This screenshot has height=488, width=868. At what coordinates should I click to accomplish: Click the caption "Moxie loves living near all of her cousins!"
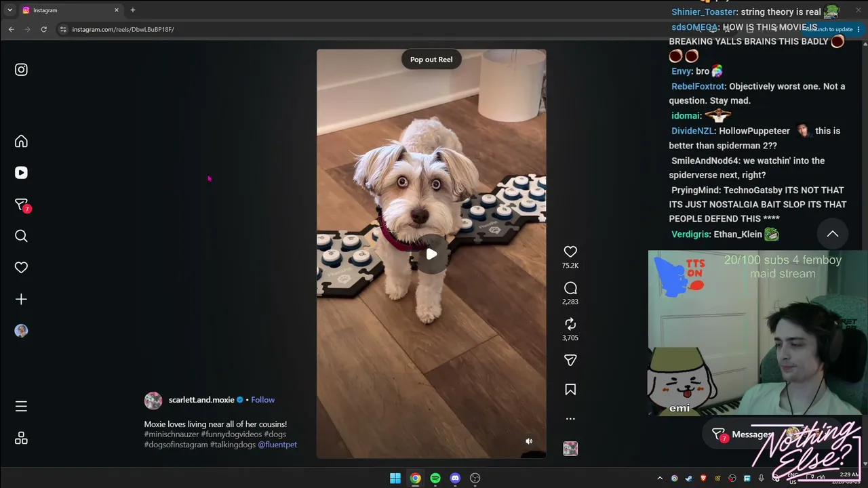click(215, 424)
